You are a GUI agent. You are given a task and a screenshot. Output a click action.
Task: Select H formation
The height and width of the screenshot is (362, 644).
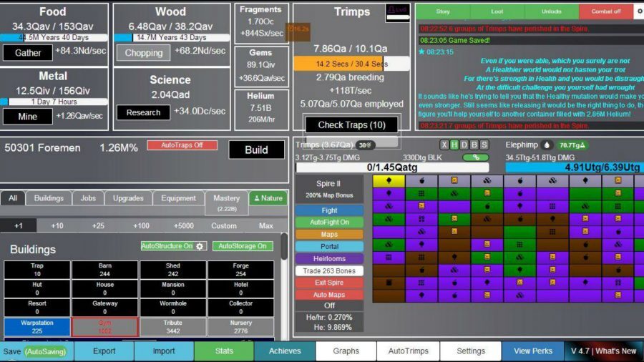454,145
